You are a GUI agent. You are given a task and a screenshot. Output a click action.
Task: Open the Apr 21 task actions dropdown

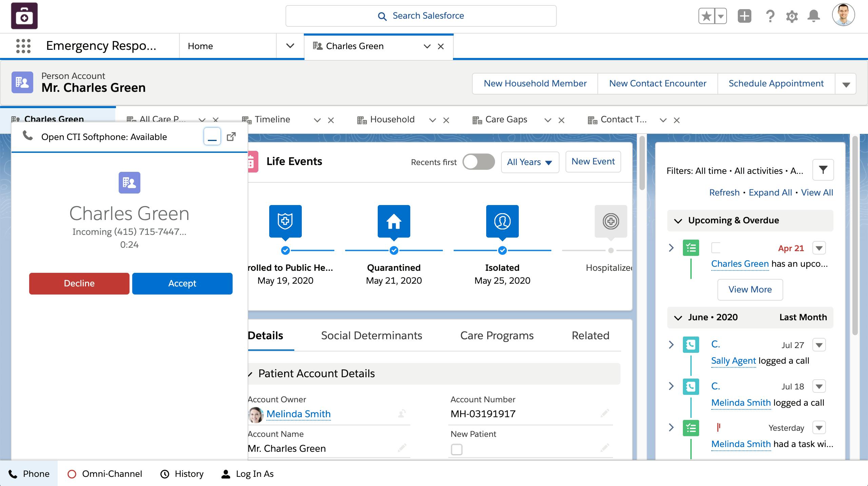point(819,248)
